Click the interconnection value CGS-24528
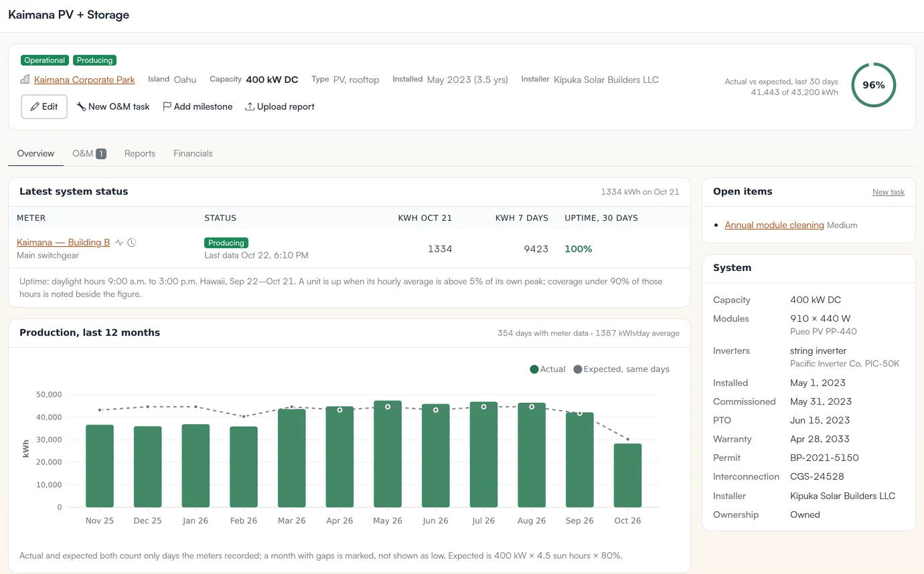Viewport: 924px width, 574px height. [817, 476]
